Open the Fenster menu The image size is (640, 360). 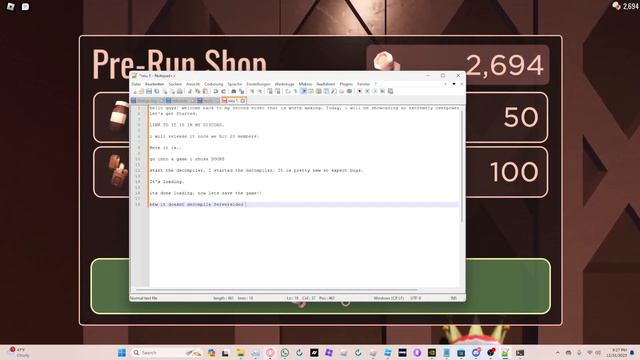click(x=363, y=84)
